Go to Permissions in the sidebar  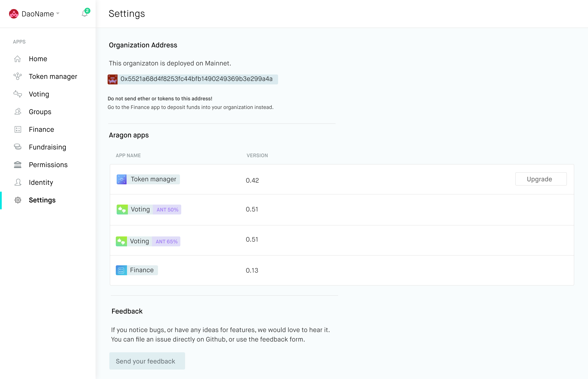tap(48, 165)
